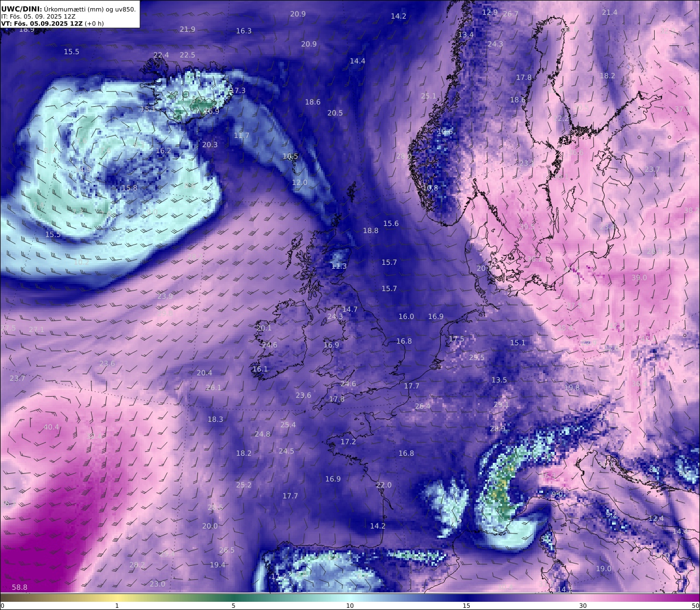Click the 14.7 value over northern England

click(350, 309)
